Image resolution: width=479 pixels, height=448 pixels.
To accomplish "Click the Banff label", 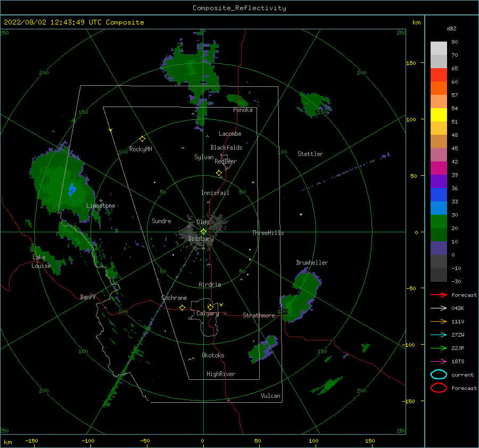I will click(x=88, y=297).
